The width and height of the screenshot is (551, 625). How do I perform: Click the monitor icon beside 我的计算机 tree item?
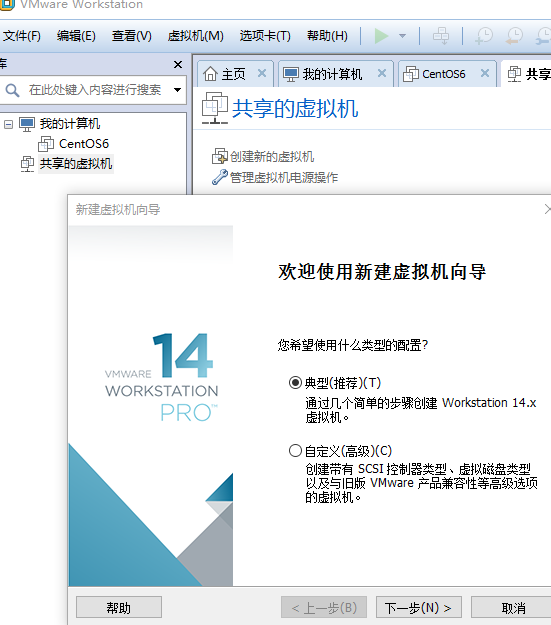tap(27, 124)
